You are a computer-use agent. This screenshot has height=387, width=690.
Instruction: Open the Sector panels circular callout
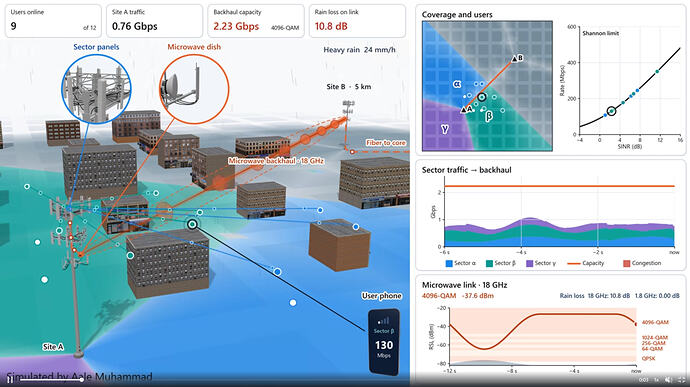coord(96,89)
